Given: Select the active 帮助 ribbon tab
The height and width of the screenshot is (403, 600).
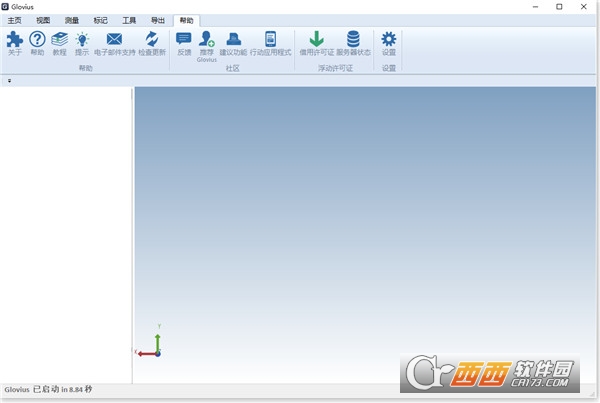Looking at the screenshot, I should [186, 20].
